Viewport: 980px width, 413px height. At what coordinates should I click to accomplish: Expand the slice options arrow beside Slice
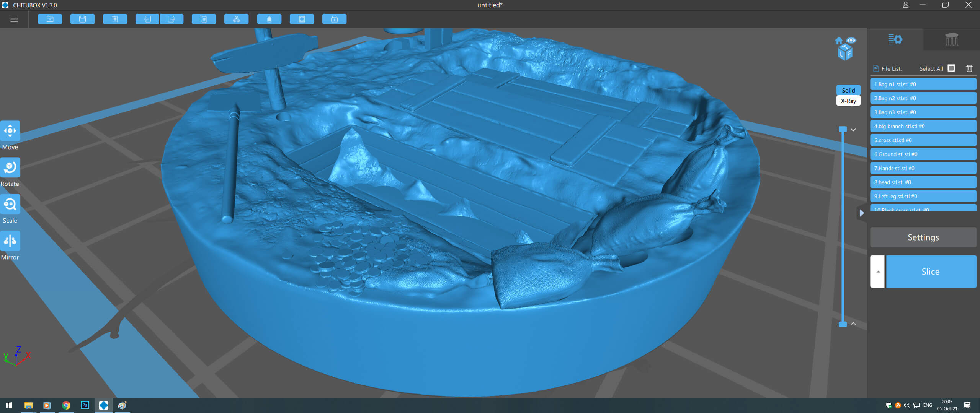point(877,272)
